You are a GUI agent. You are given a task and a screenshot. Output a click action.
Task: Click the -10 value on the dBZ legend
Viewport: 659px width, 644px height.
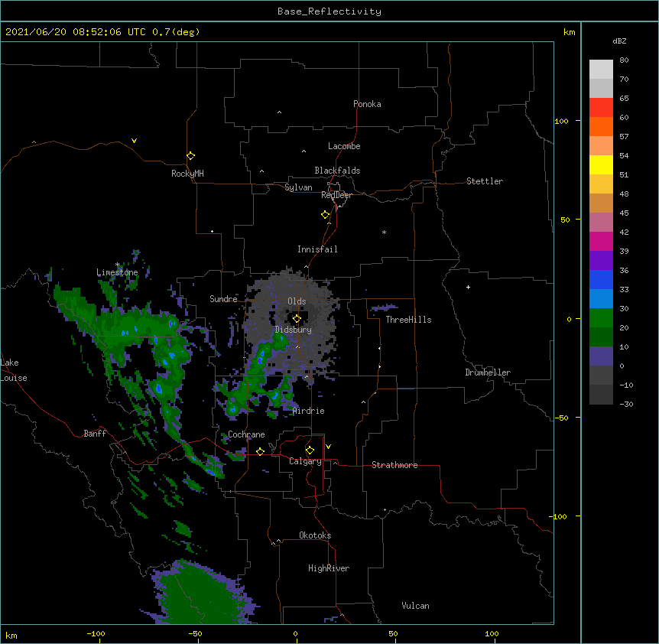click(x=626, y=385)
